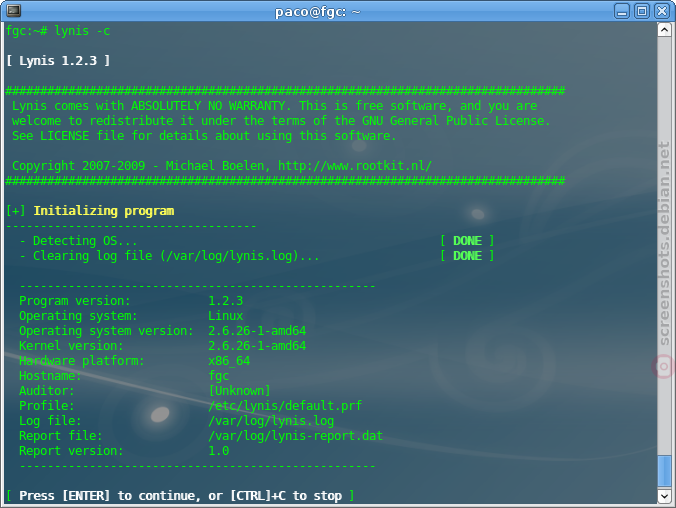This screenshot has width=676, height=508.
Task: Click the Program version value 1.2.3
Action: [x=225, y=301]
